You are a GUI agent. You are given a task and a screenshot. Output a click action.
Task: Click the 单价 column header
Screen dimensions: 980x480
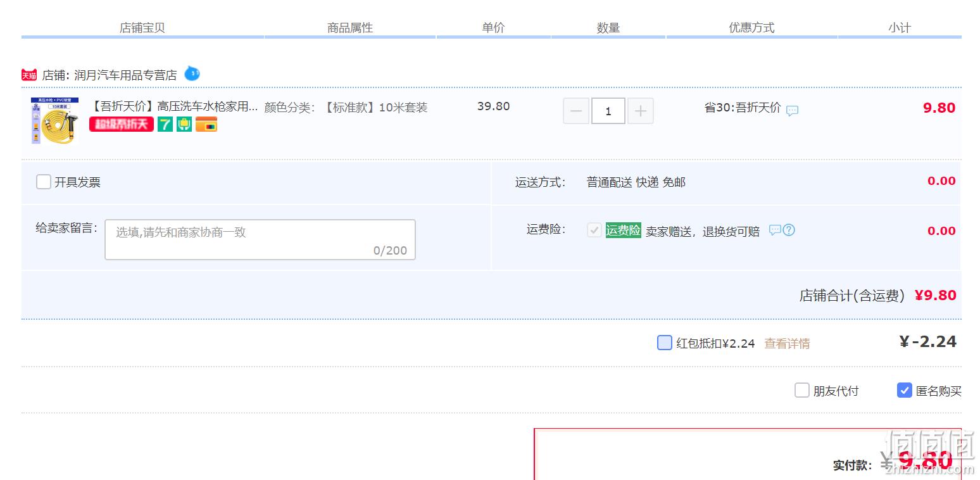coord(493,28)
